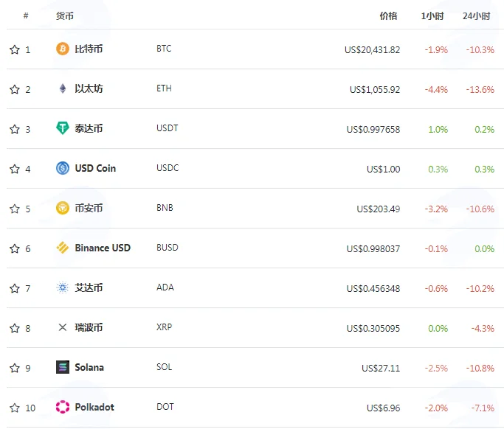Open the Binance USD name link
This screenshot has width=504, height=429.
point(103,248)
